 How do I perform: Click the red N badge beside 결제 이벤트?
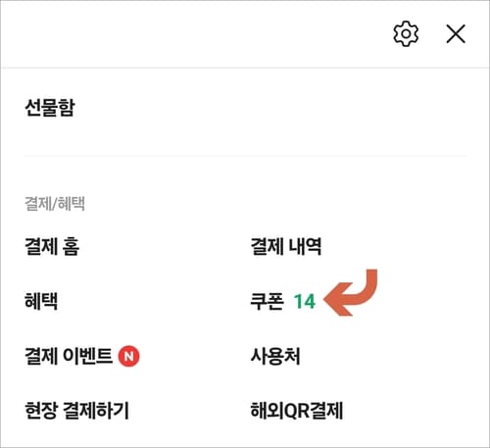click(128, 356)
